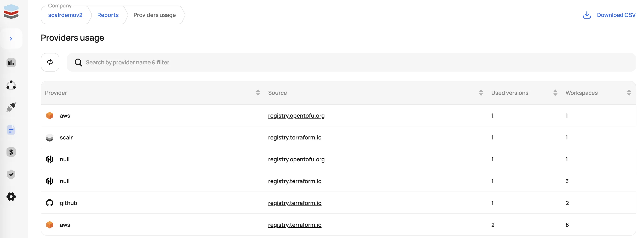The image size is (644, 238).
Task: Go to scalrdemov2 breadcrumb
Action: coord(65,15)
